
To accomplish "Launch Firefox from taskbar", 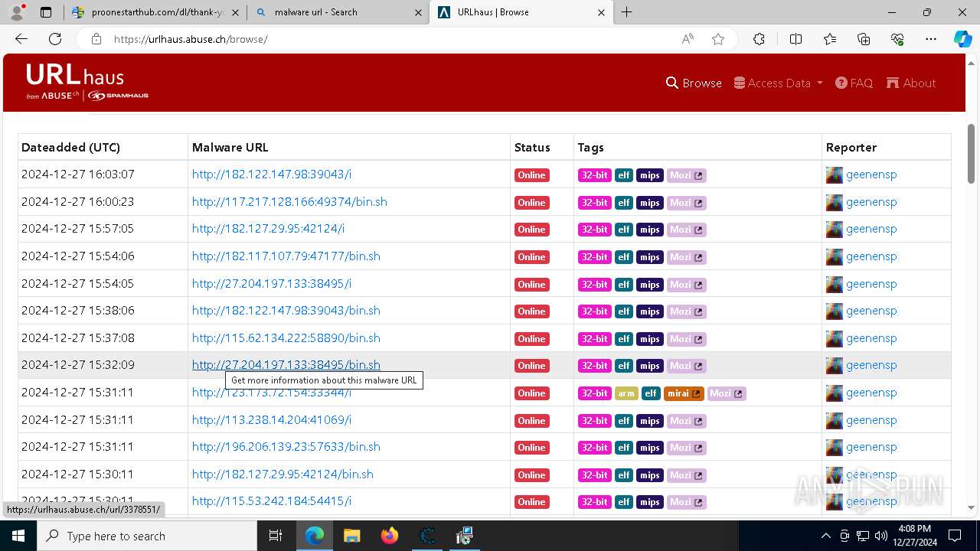I will coord(389,536).
